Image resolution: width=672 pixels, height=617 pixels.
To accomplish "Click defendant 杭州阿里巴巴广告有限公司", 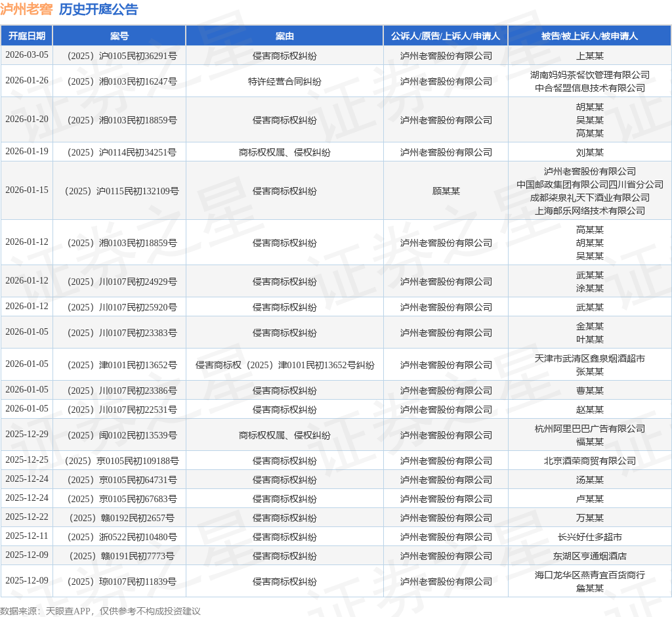I will [590, 429].
